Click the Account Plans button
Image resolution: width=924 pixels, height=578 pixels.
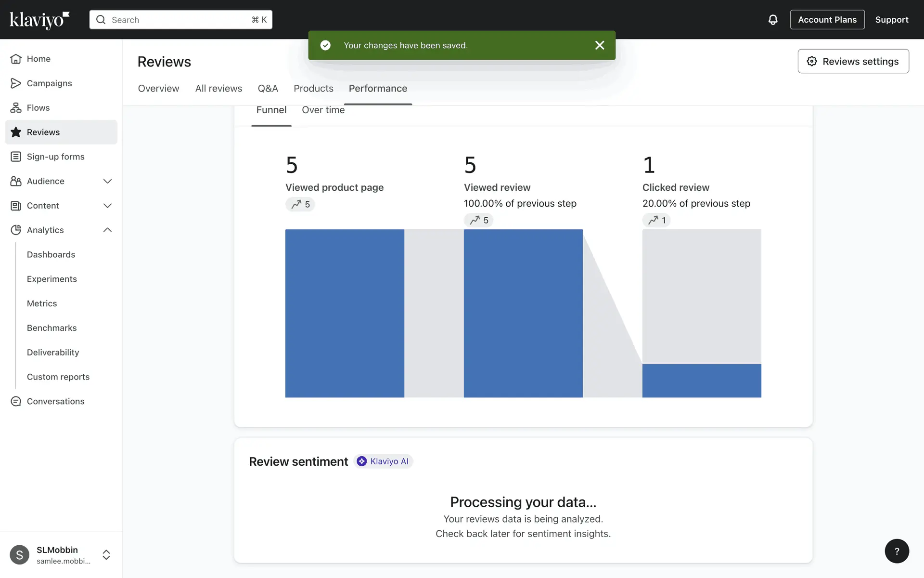pyautogui.click(x=827, y=20)
